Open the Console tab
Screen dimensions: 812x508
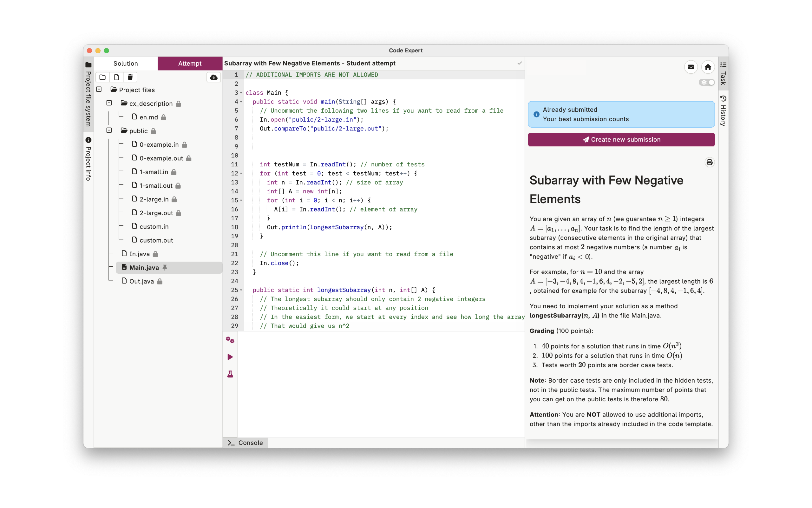pos(245,443)
